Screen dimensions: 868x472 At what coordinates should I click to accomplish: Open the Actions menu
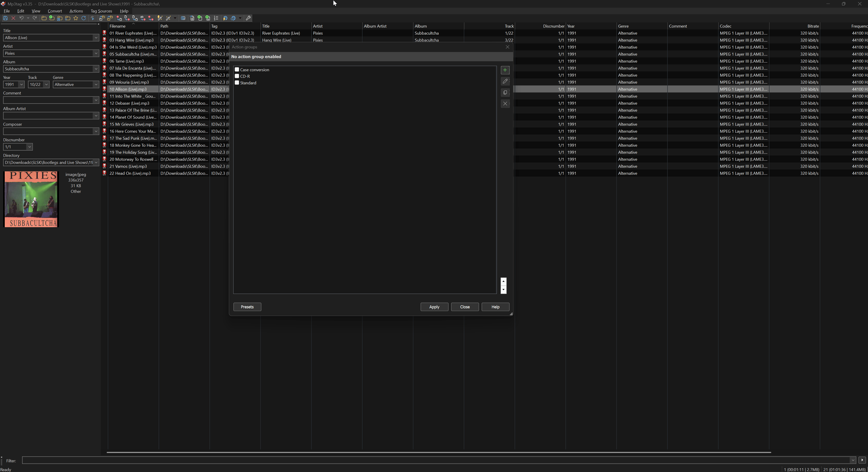click(x=76, y=11)
